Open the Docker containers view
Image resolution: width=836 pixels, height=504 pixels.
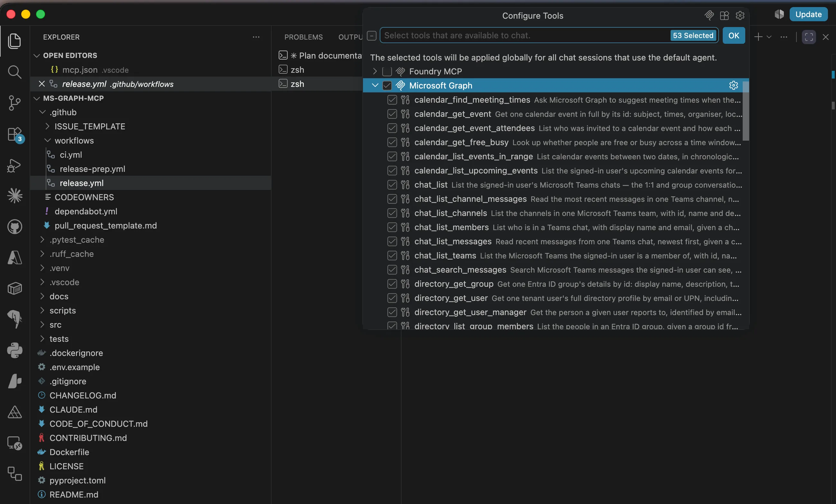pos(14,288)
